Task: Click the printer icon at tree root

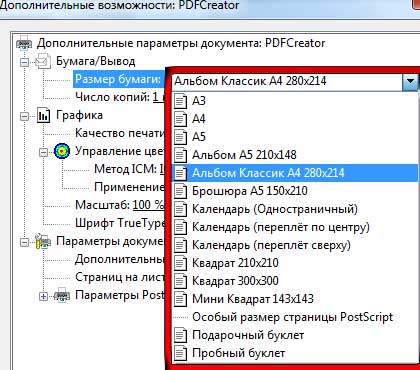Action: [x=24, y=44]
